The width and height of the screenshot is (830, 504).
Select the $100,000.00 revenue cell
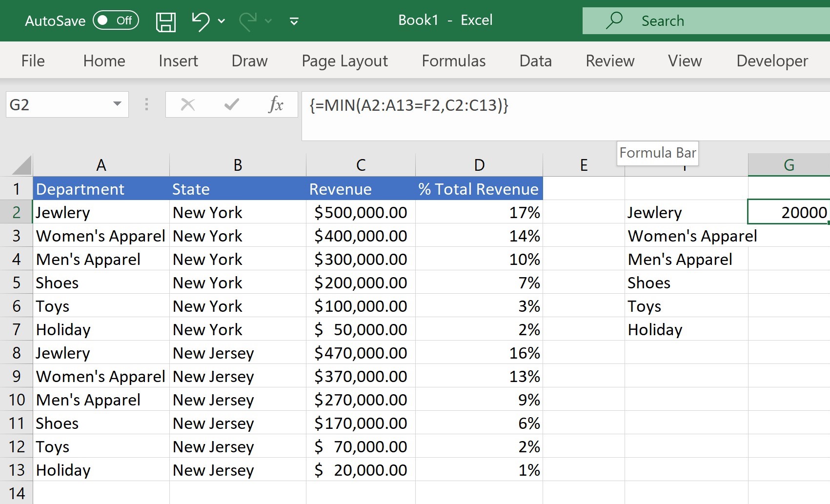tap(361, 306)
